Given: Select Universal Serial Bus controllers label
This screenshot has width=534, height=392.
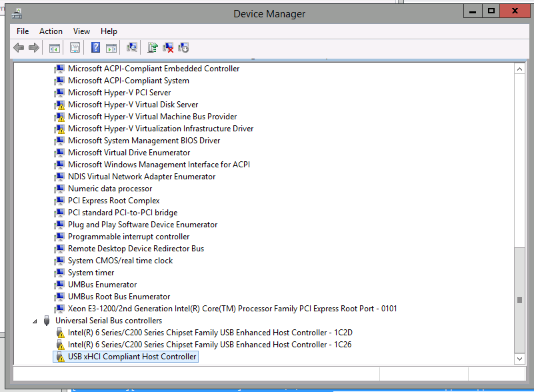Looking at the screenshot, I should 109,321.
